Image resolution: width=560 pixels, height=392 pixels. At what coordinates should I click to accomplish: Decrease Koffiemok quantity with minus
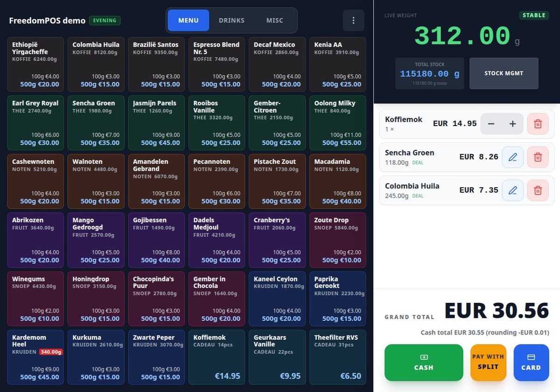[x=491, y=124]
